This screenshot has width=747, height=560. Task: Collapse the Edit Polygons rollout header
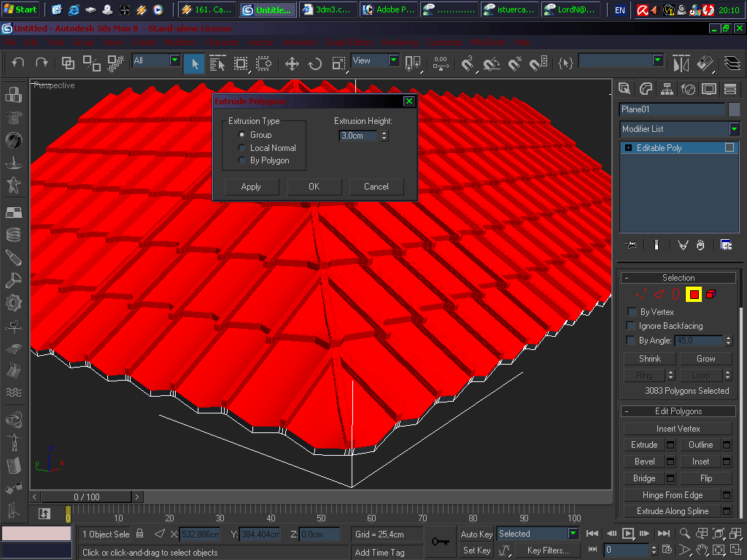(x=678, y=411)
